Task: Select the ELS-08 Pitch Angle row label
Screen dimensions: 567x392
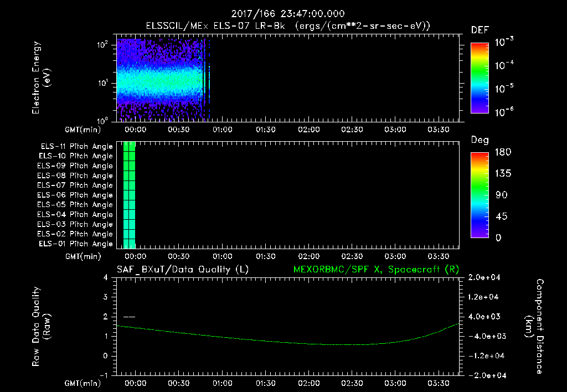Action: pyautogui.click(x=75, y=176)
